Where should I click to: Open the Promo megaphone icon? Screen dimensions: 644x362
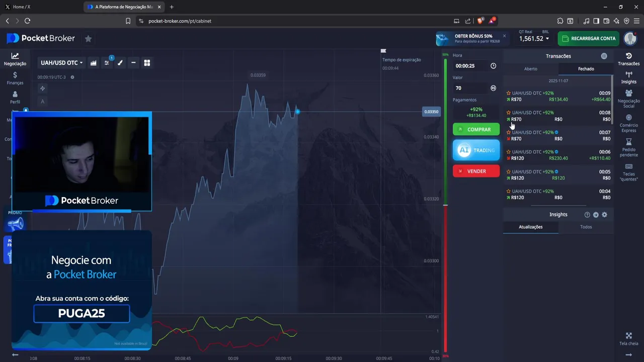[15, 223]
